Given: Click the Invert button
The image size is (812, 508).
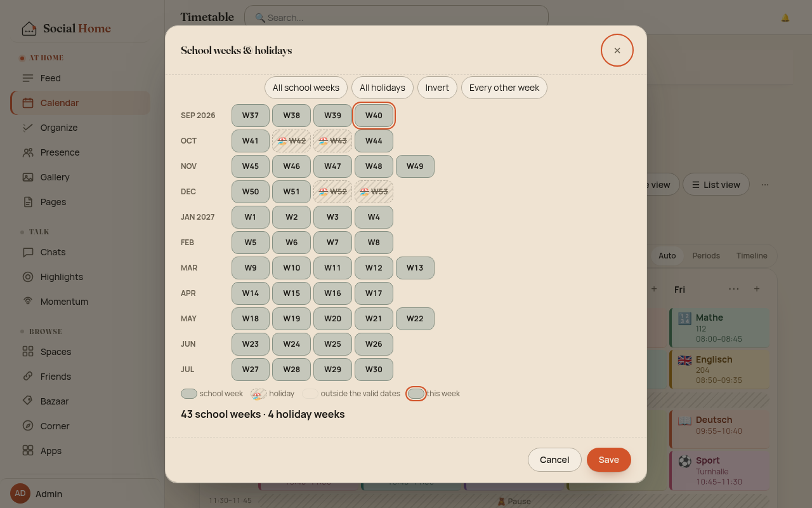Looking at the screenshot, I should point(437,88).
